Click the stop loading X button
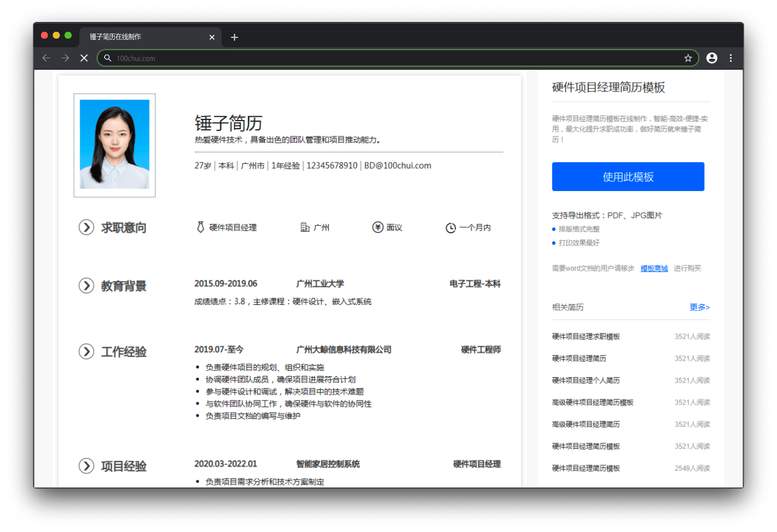 (84, 58)
